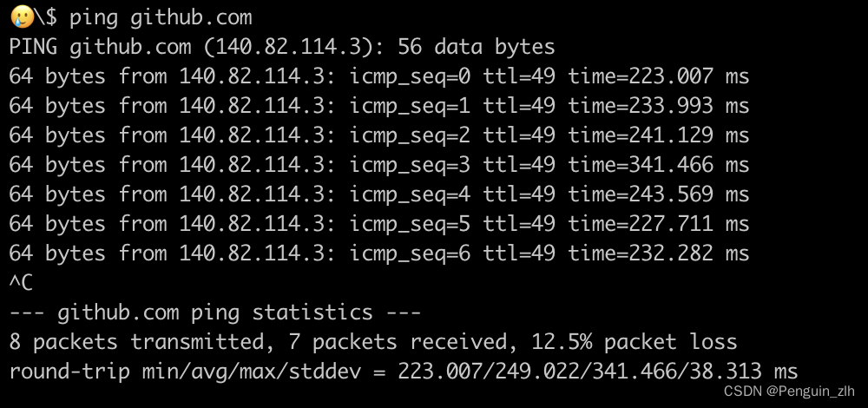Click the ^C interrupt marker
The height and width of the screenshot is (408, 868).
[21, 283]
